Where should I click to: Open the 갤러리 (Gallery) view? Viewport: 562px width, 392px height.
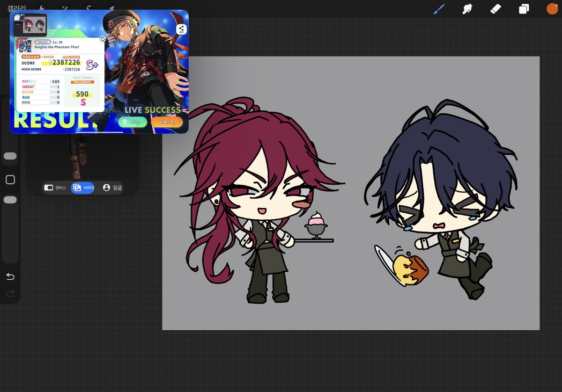tap(16, 8)
